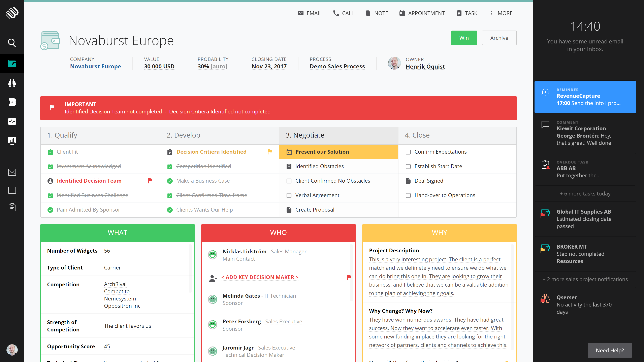Open the binoculars prospecting icon
Screen dimensions: 644x362
12,83
